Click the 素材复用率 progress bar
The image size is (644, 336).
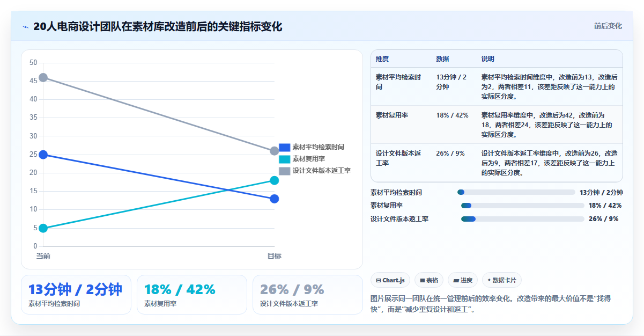pyautogui.click(x=523, y=206)
